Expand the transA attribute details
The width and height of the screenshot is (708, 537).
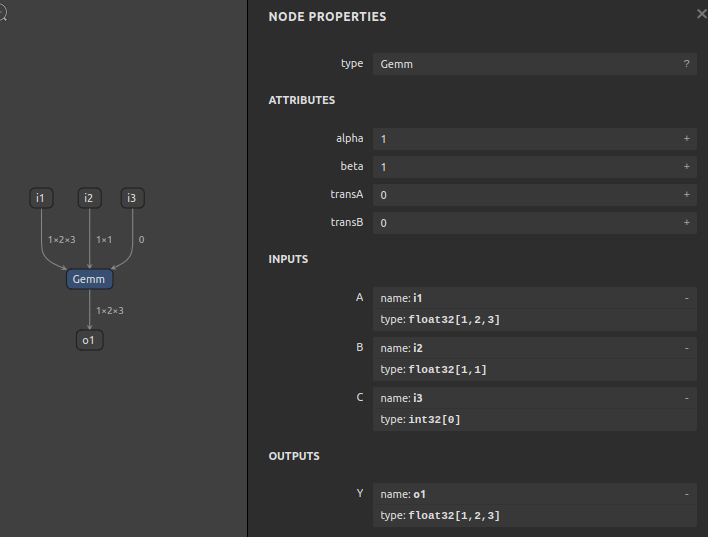pos(686,195)
